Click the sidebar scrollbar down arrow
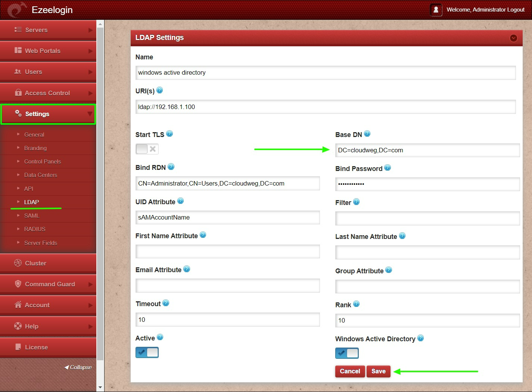 [x=100, y=388]
